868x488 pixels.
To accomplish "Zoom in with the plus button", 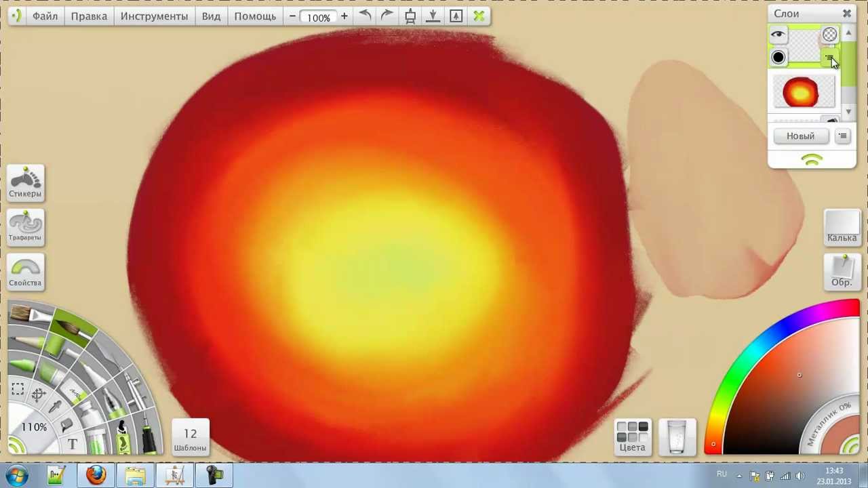I will click(x=344, y=16).
